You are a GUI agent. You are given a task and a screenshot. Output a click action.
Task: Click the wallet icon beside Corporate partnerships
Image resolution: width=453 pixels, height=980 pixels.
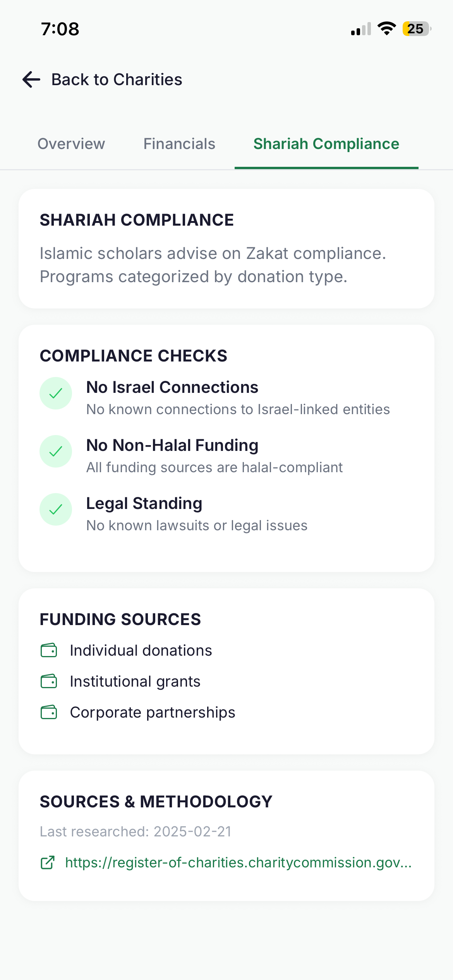point(48,712)
